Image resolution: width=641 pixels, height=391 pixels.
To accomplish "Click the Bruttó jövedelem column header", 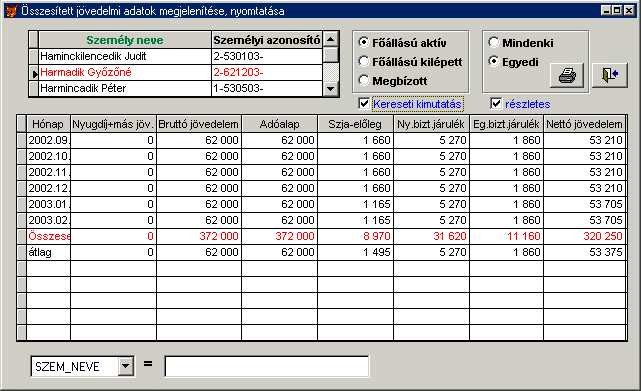I will pos(199,124).
